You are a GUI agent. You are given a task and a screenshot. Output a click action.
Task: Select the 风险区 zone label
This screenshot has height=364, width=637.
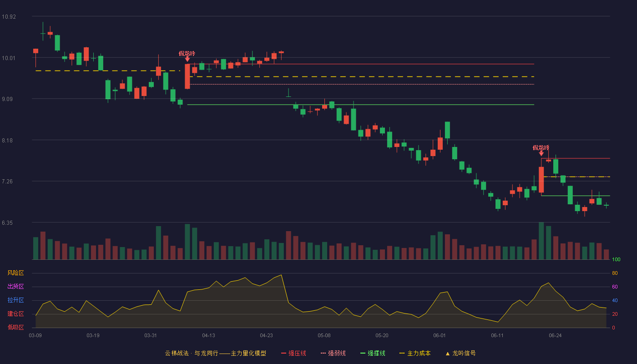pyautogui.click(x=15, y=273)
